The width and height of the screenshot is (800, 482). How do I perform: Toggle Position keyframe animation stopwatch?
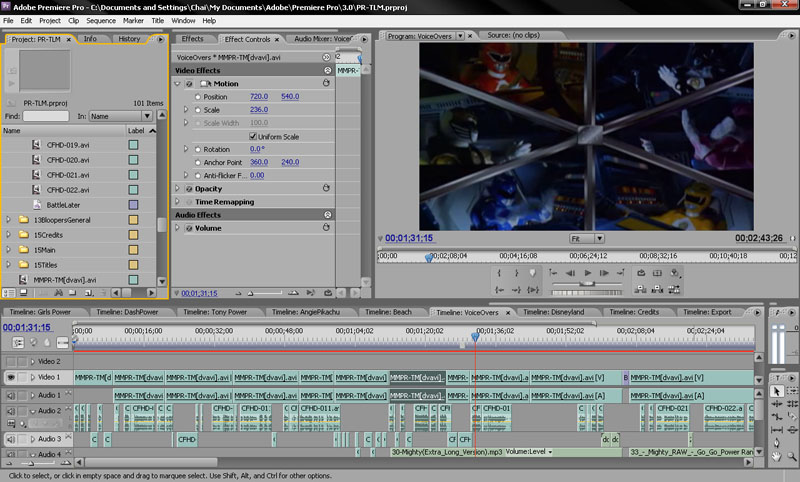coord(198,97)
